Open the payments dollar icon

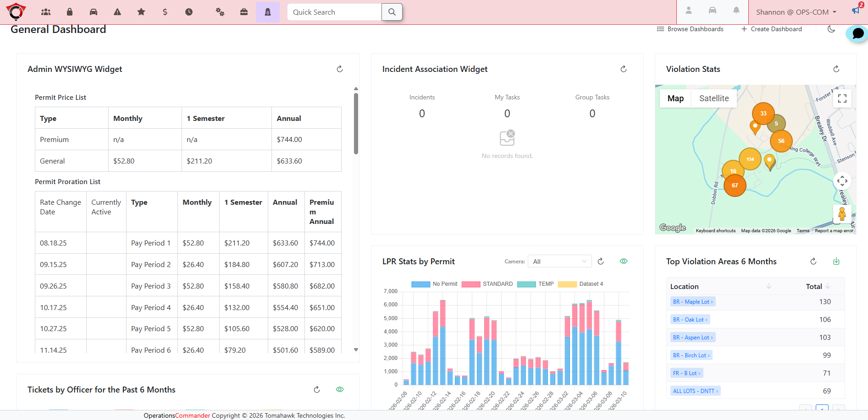pos(165,12)
